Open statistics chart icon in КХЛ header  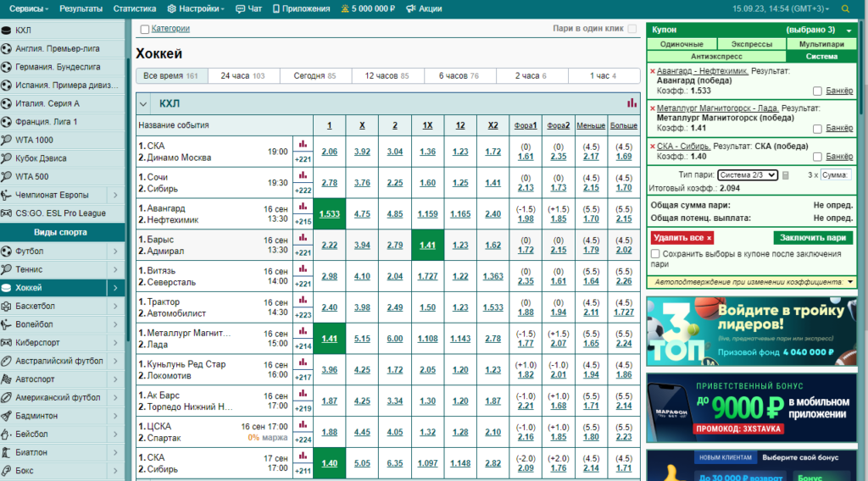coord(632,102)
